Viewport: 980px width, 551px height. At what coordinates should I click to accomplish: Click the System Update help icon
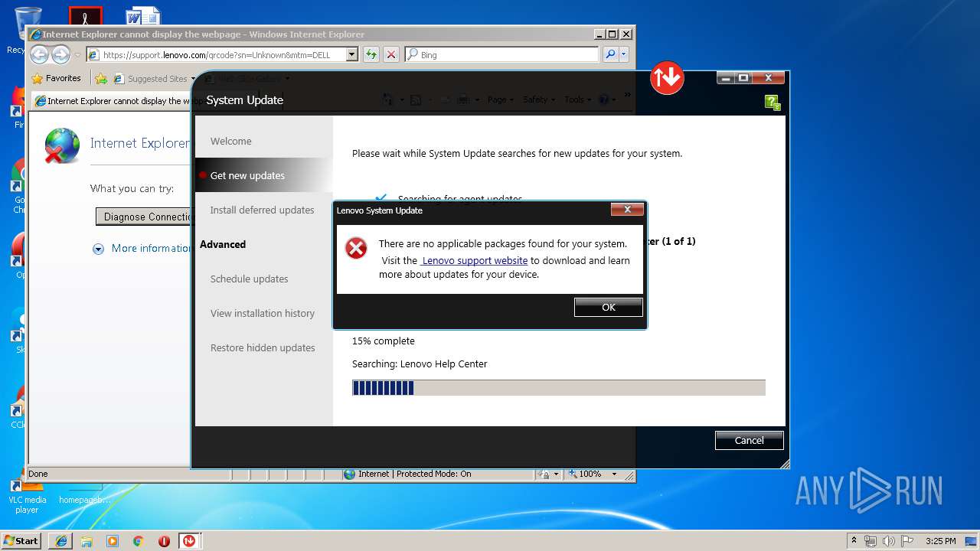point(773,103)
